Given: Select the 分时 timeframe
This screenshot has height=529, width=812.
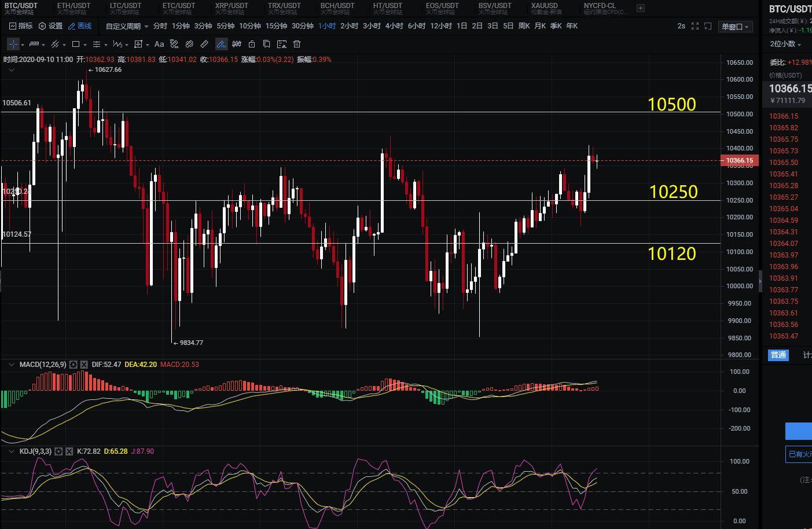Looking at the screenshot, I should pyautogui.click(x=160, y=26).
